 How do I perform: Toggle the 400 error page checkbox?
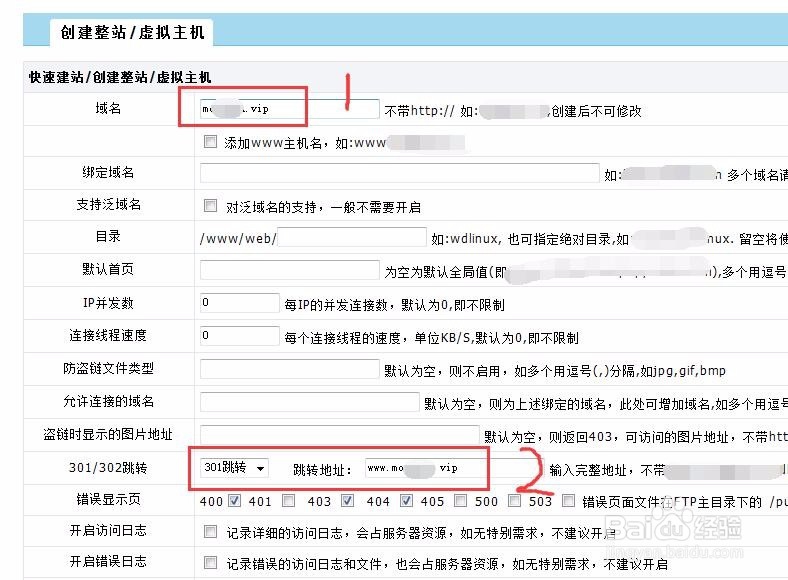tap(234, 501)
